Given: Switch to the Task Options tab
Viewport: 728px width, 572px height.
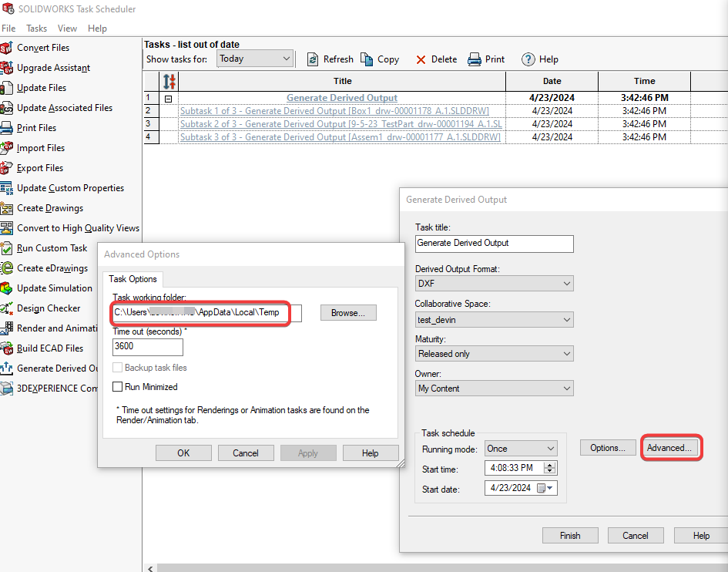Looking at the screenshot, I should pos(132,279).
